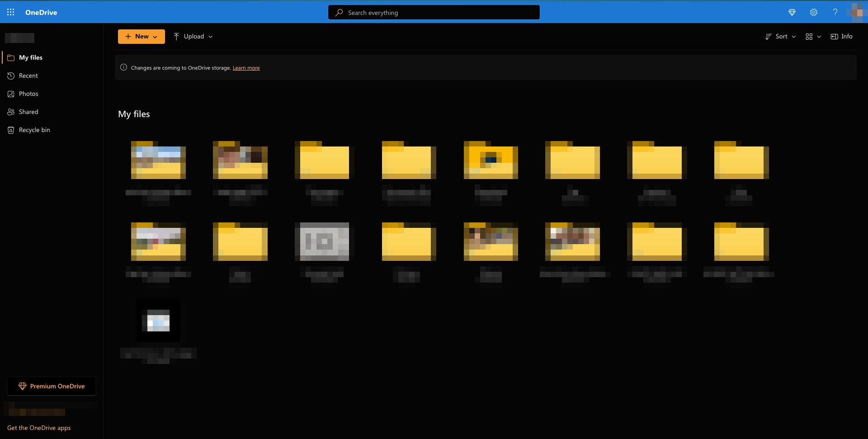Focus the Search everything field

click(434, 13)
